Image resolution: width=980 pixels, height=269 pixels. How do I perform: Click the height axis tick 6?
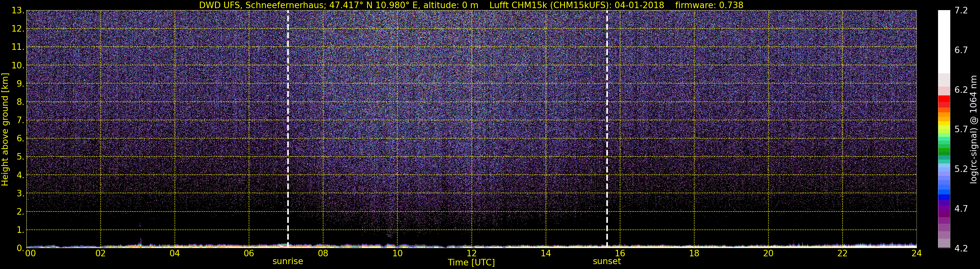(20, 139)
